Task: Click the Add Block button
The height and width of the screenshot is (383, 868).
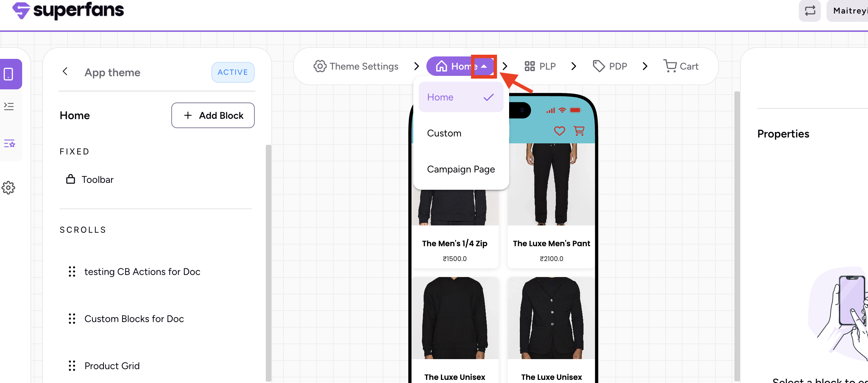Action: pos(213,115)
